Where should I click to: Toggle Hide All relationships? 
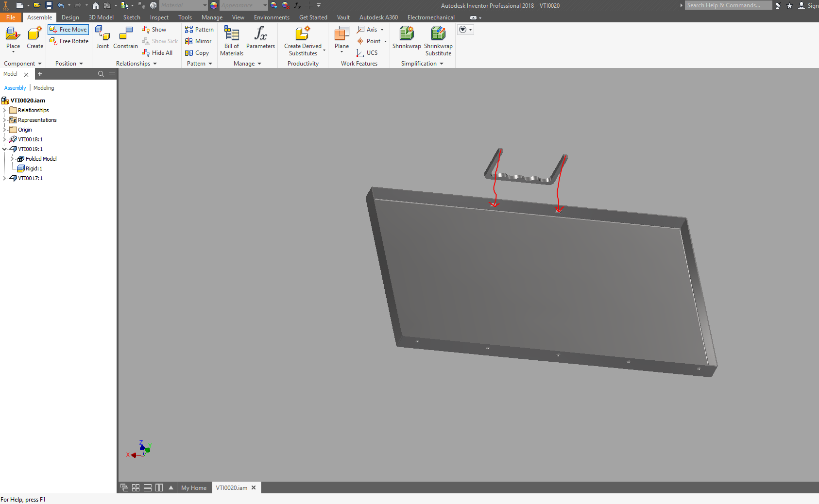tap(157, 53)
